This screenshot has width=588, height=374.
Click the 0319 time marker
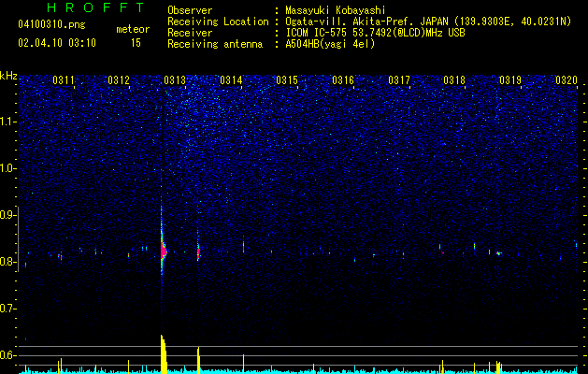point(510,79)
